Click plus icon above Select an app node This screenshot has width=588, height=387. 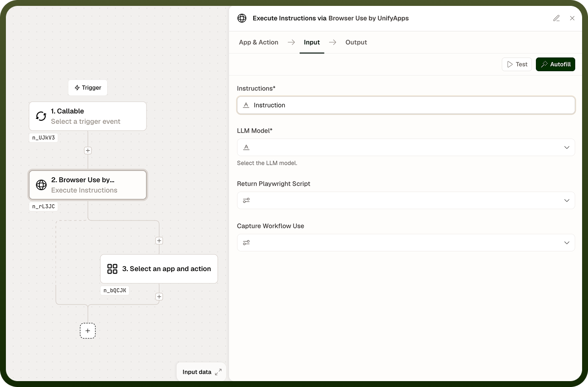click(159, 241)
